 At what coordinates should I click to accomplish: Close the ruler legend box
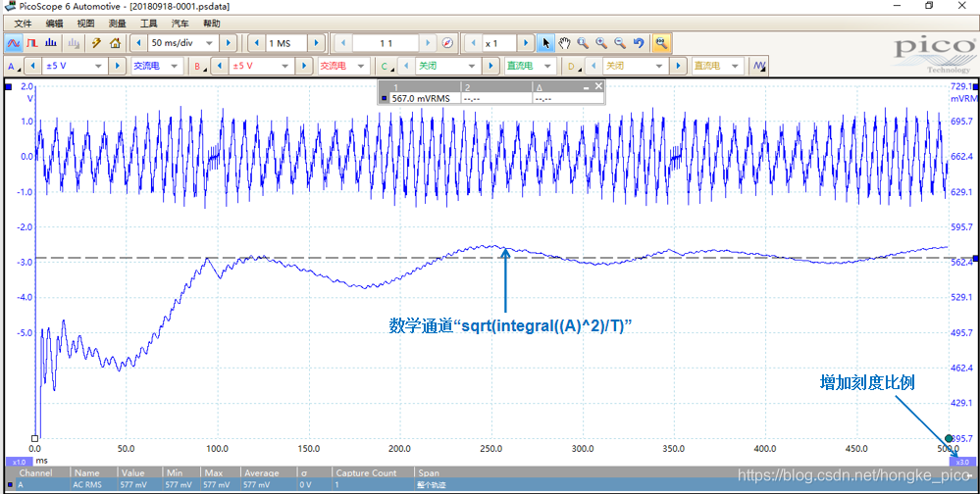tap(598, 86)
